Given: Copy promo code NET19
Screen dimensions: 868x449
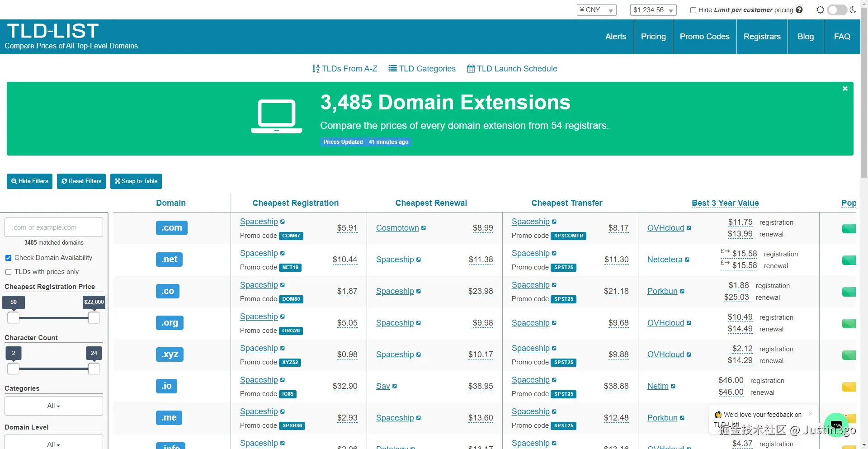Looking at the screenshot, I should tap(290, 268).
